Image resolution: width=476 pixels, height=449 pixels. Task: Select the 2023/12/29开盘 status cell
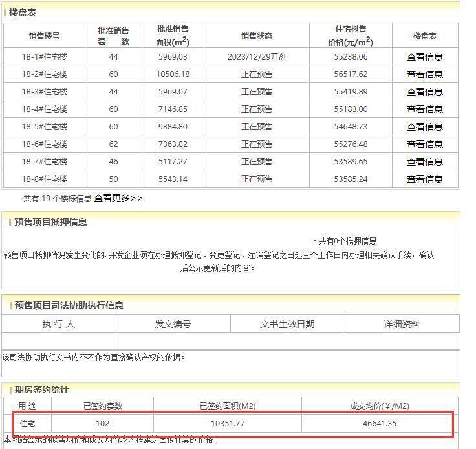point(257,57)
